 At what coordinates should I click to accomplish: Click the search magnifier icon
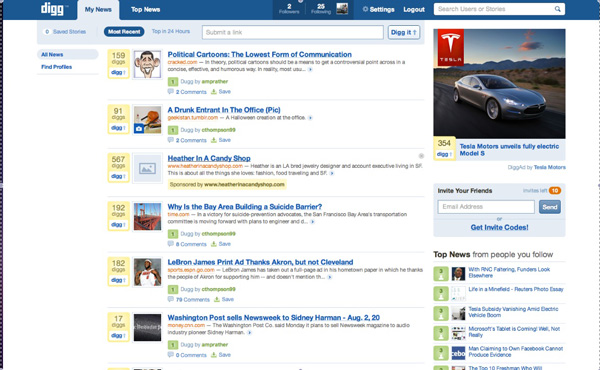click(x=558, y=9)
